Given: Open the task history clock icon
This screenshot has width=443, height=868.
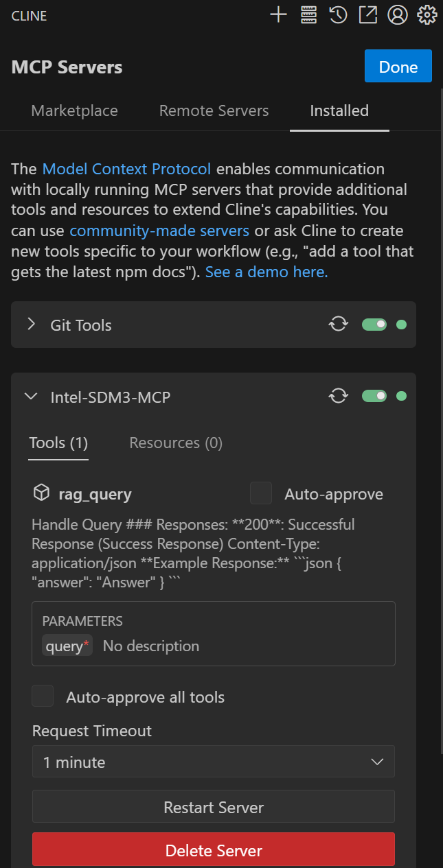Looking at the screenshot, I should pos(338,15).
